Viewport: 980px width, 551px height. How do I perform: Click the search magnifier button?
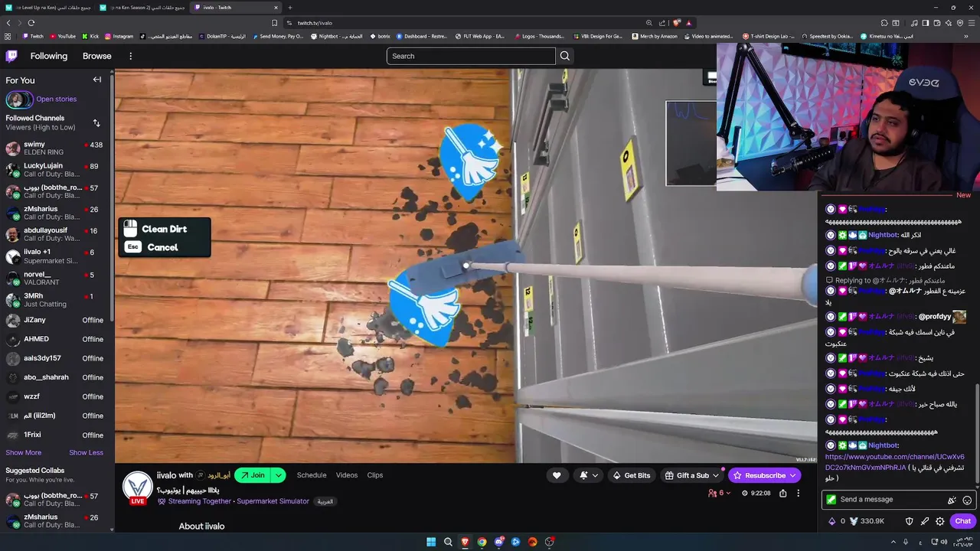pos(565,56)
